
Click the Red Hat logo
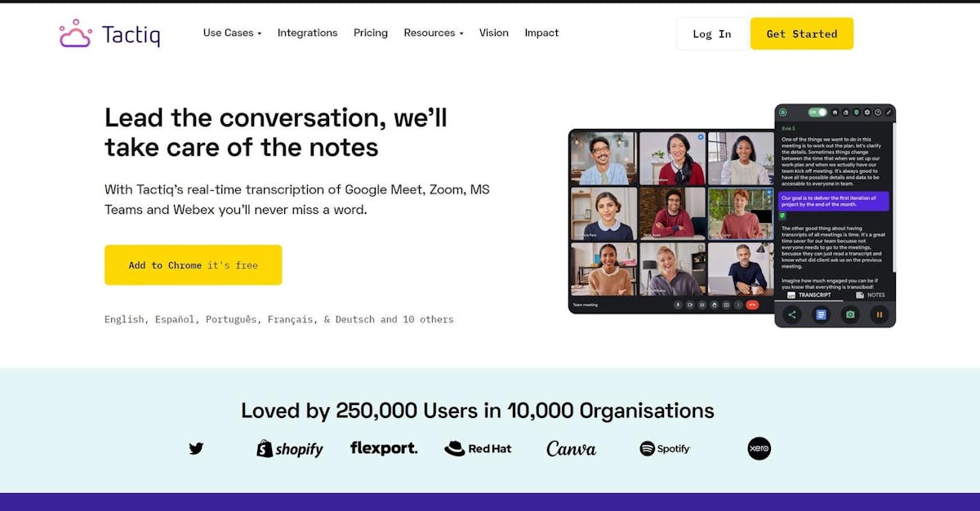478,448
